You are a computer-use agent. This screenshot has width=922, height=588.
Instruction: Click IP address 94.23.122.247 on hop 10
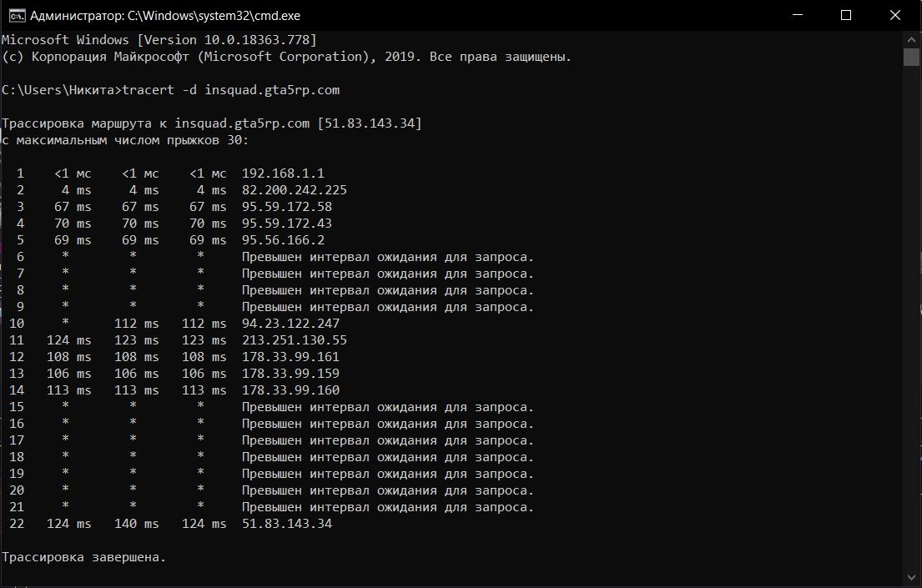(x=290, y=324)
